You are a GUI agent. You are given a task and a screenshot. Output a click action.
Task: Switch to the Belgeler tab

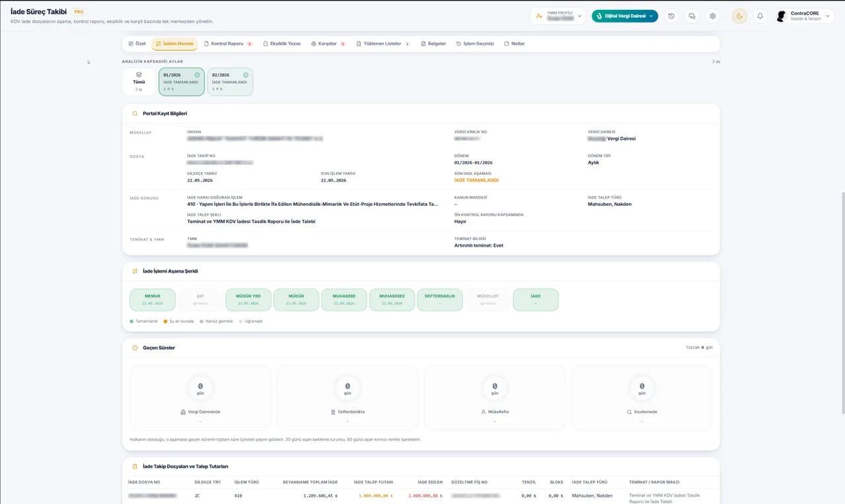pos(433,44)
